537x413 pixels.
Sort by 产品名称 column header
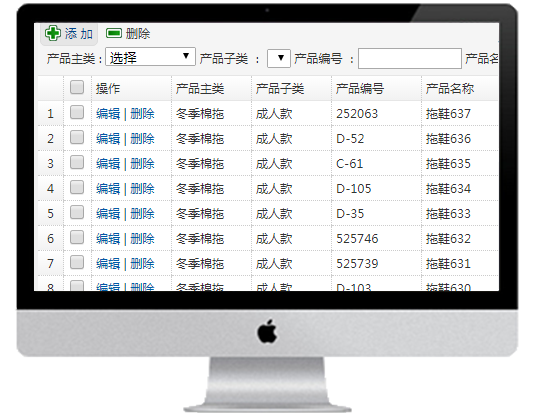[450, 89]
